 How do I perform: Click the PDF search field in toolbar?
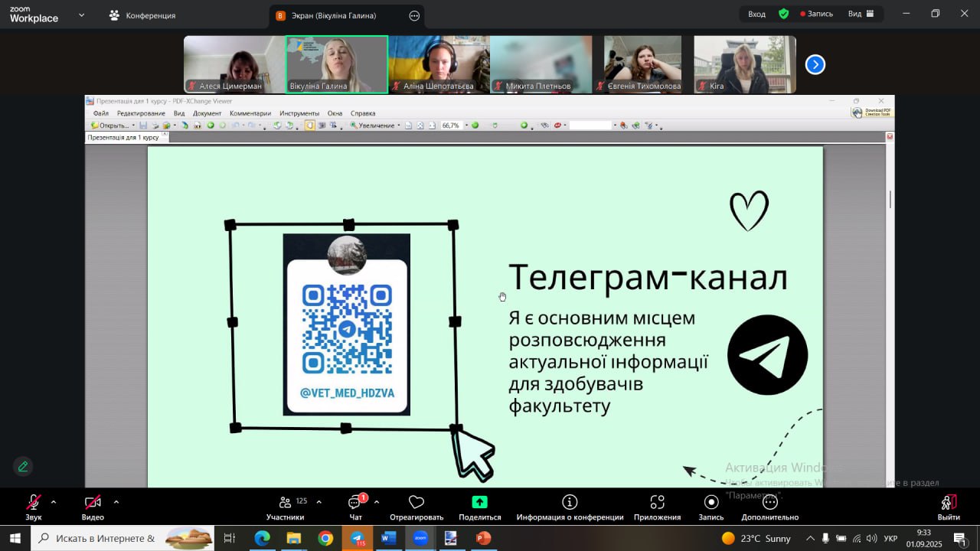[590, 126]
